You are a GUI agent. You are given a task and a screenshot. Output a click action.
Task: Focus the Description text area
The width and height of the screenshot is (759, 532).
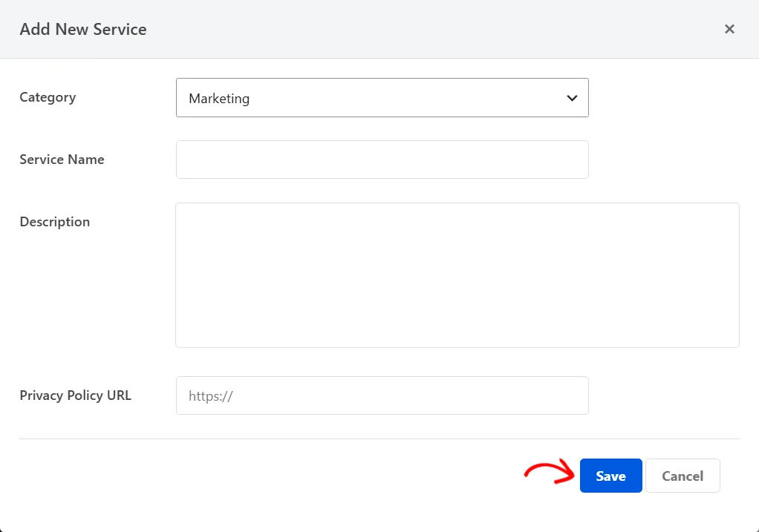[457, 275]
